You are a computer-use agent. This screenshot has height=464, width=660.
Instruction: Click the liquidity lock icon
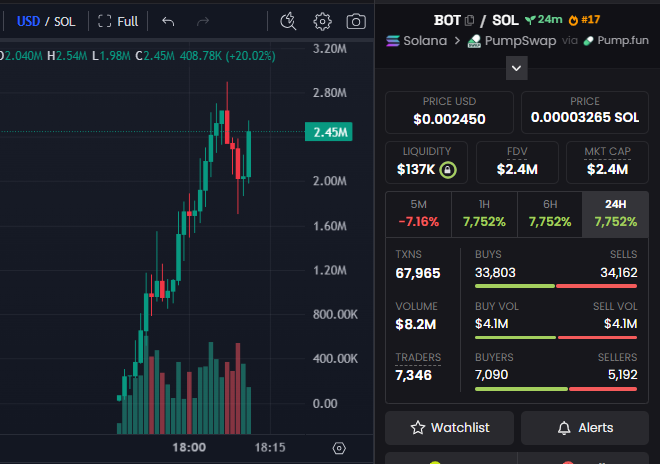(448, 170)
